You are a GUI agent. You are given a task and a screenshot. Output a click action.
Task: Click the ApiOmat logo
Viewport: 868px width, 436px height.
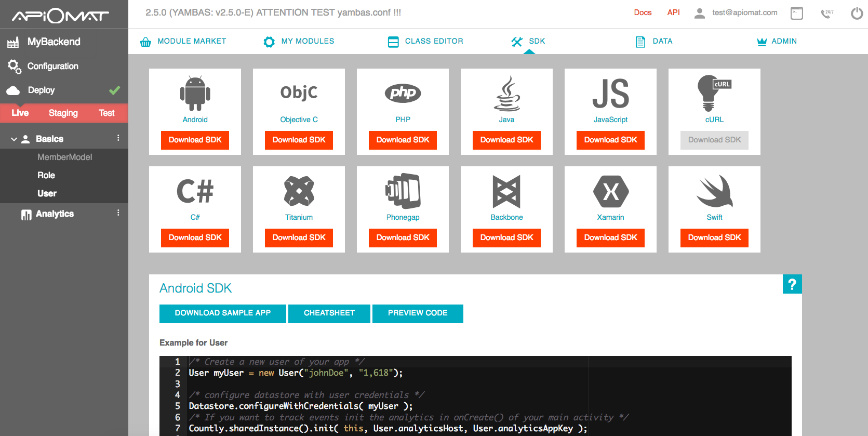coord(61,16)
